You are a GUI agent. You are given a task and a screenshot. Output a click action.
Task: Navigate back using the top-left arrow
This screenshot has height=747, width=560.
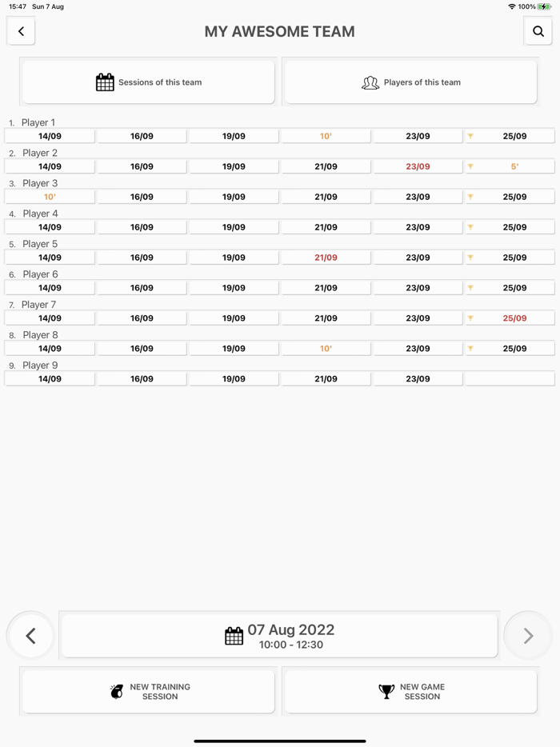[x=21, y=31]
